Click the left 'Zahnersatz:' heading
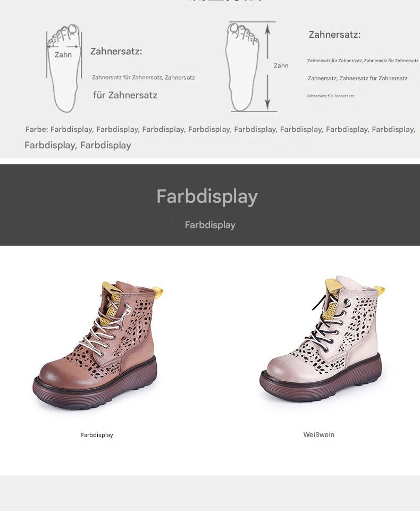Screen dimensions: 420x511 tap(116, 51)
